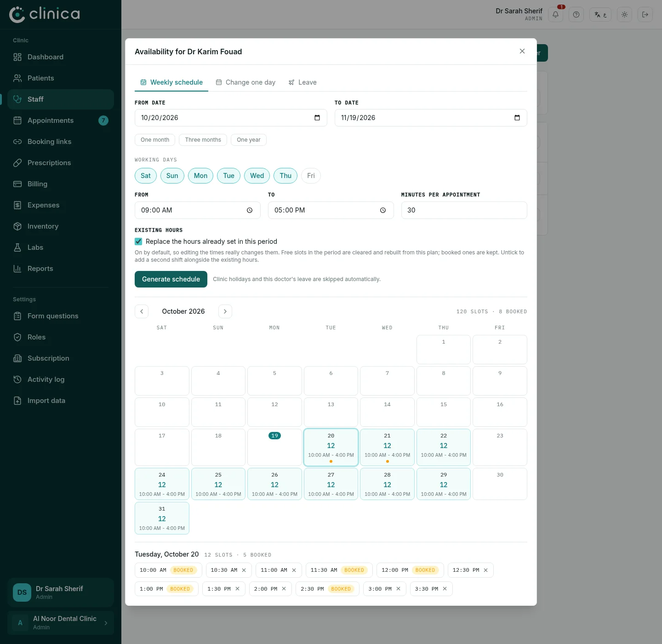This screenshot has height=644, width=662.
Task: Go to previous month in calendar
Action: (x=142, y=311)
